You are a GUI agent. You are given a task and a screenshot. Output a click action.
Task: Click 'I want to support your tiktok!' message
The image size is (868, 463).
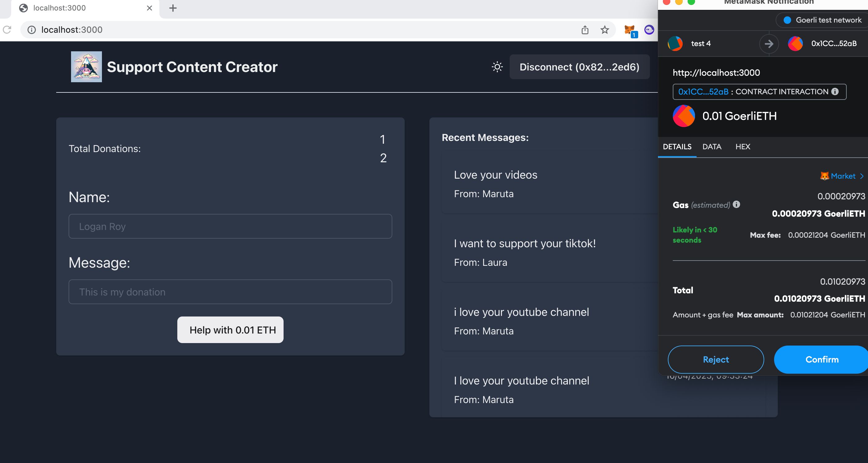coord(525,243)
